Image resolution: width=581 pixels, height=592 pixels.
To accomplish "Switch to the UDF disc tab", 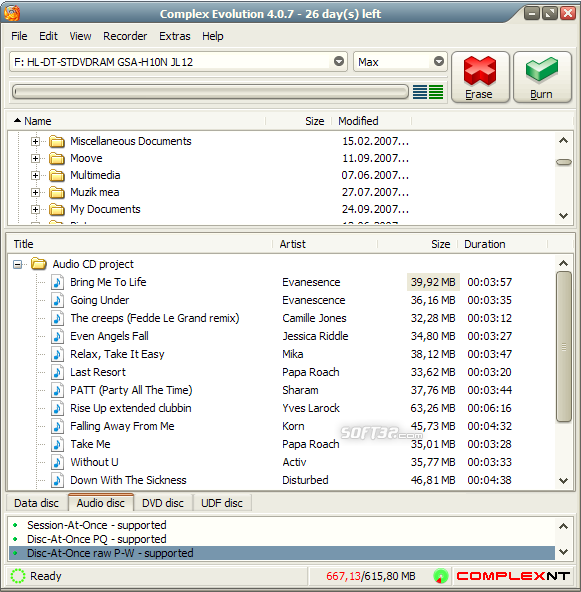I will tap(222, 503).
